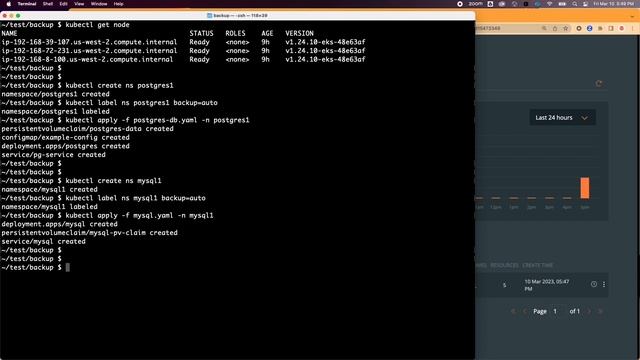Open the battery status icon

(x=562, y=4)
